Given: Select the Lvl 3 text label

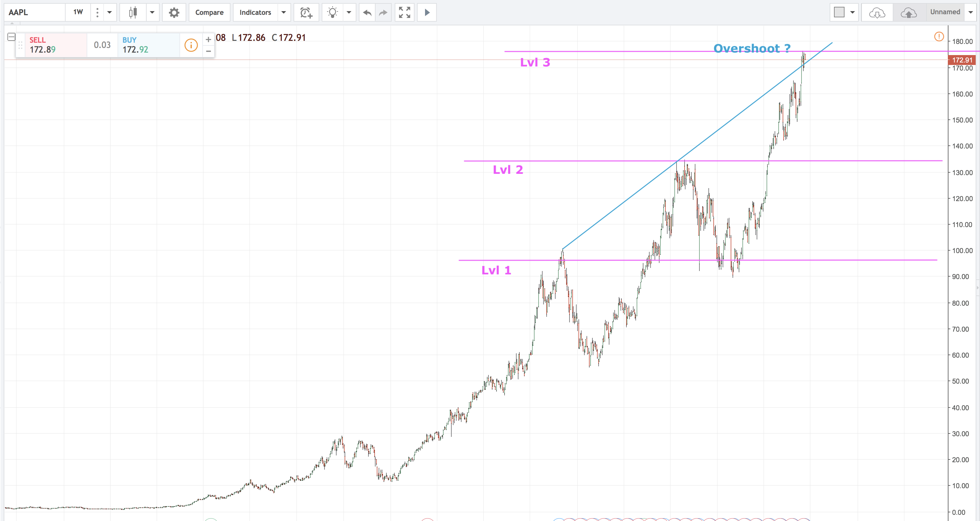Looking at the screenshot, I should [535, 62].
